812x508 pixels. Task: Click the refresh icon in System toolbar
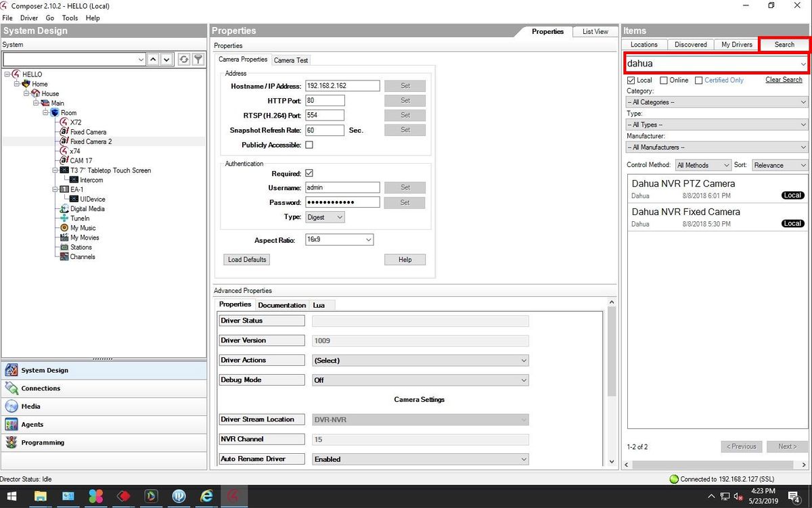click(x=184, y=60)
